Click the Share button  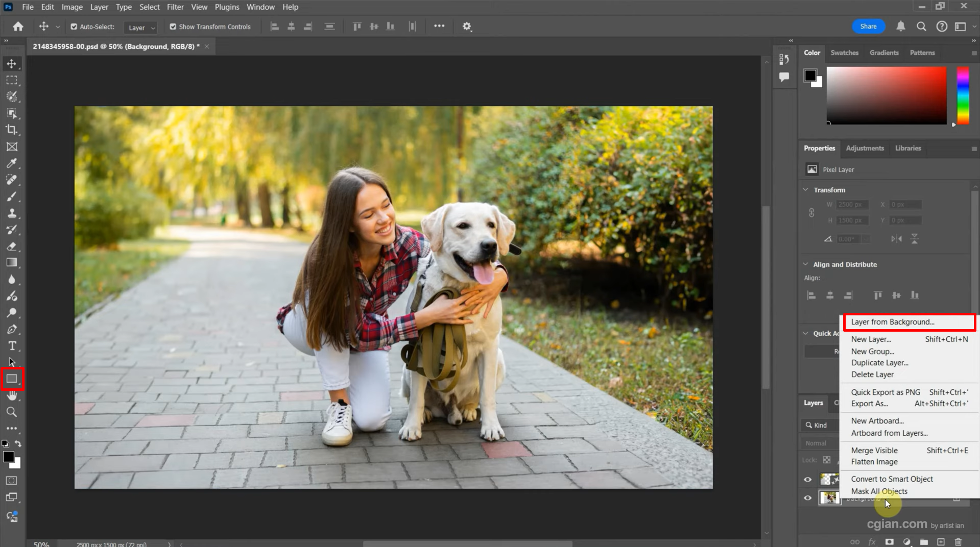coord(868,26)
